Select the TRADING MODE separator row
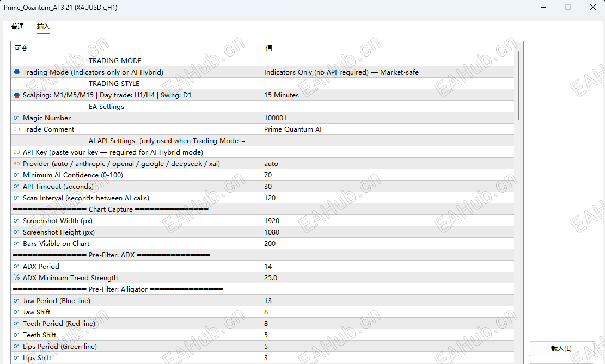 [x=262, y=60]
